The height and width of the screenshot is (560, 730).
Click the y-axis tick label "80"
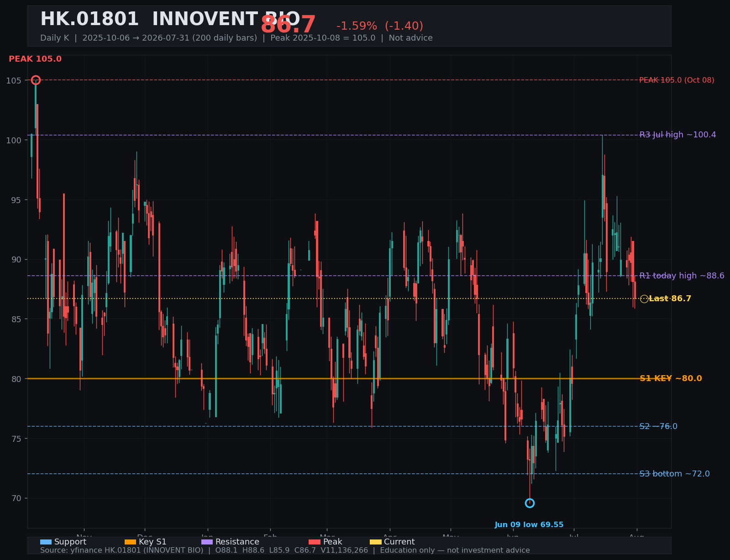(16, 379)
